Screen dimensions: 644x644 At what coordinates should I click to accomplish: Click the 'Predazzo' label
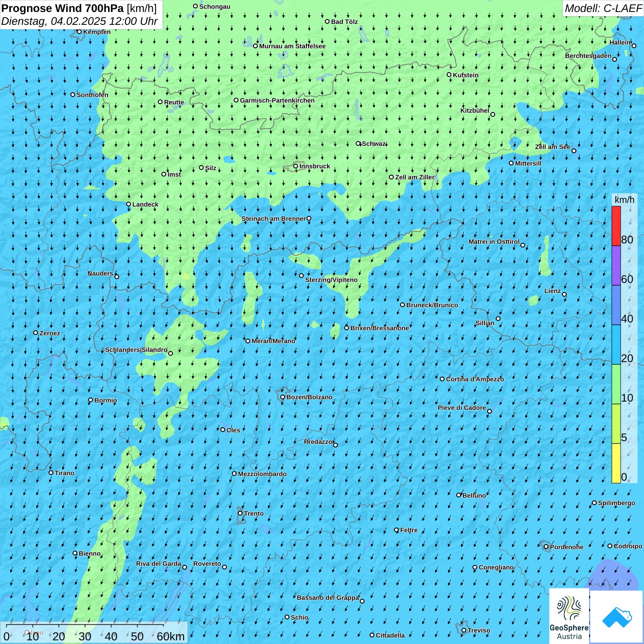click(318, 442)
